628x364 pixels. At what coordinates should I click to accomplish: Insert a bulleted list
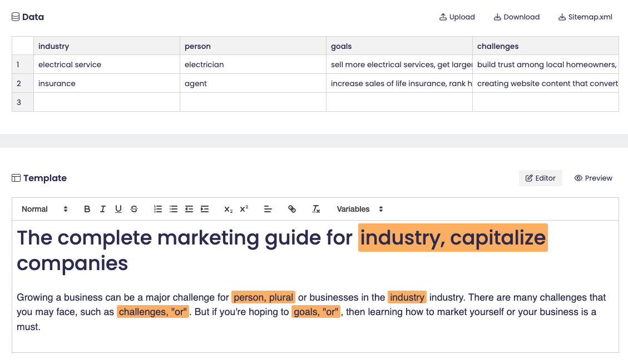(x=174, y=209)
